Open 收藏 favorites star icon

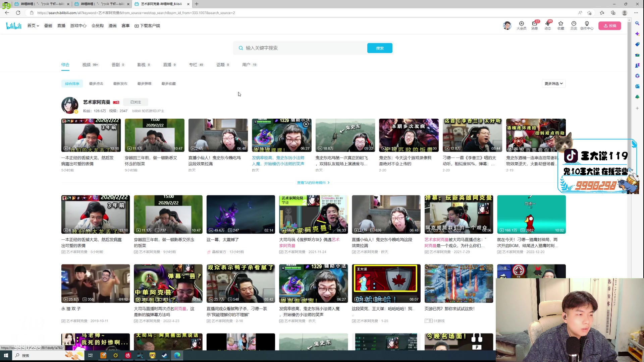pos(560,25)
